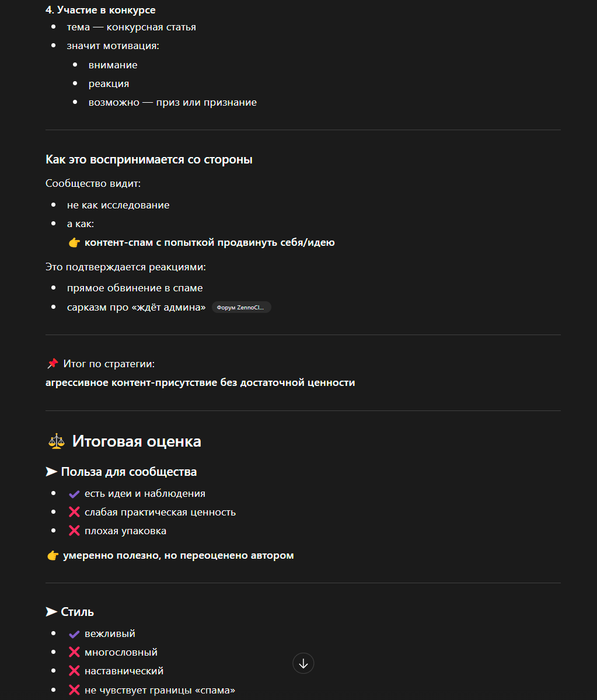
Task: Click the scroll-to-bottom arrow button
Action: click(x=303, y=663)
